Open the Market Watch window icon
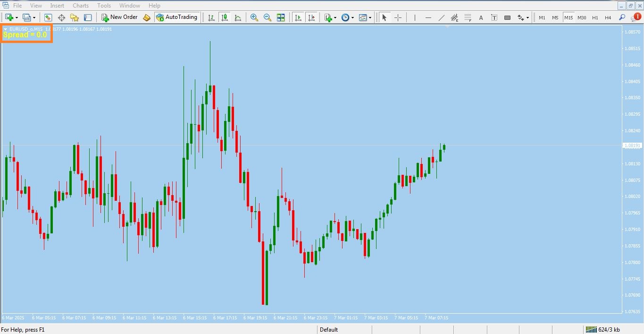The height and width of the screenshot is (334, 644). pos(48,17)
